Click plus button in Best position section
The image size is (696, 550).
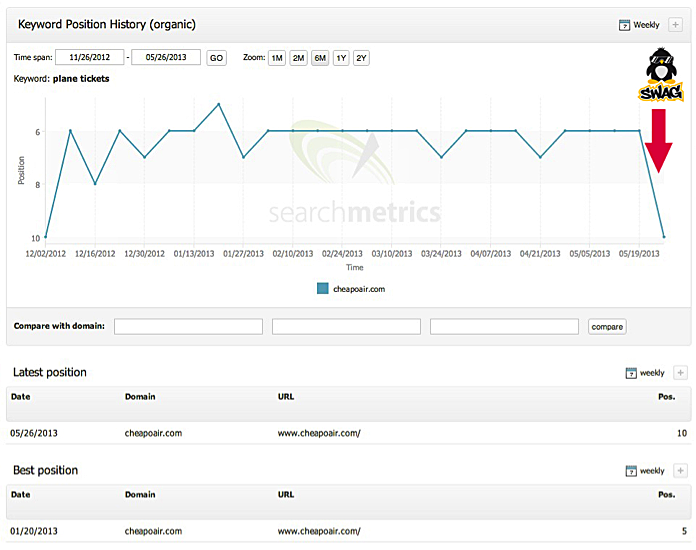click(680, 471)
